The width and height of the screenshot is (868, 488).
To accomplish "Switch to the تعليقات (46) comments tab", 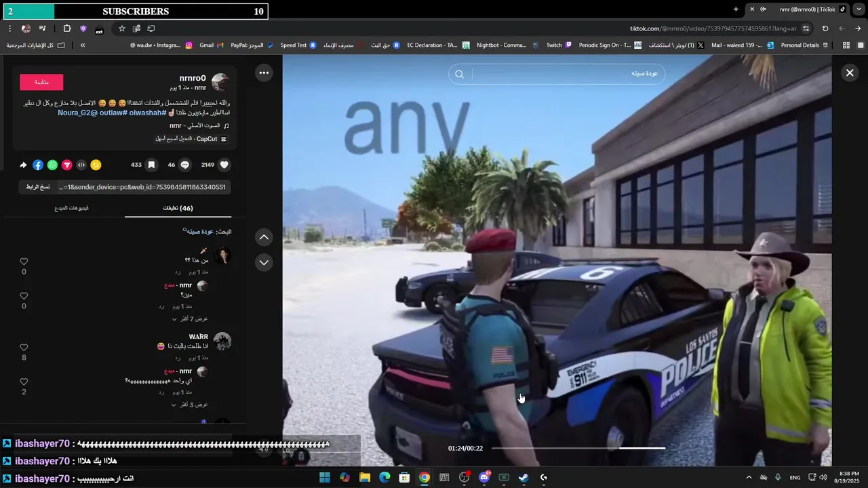I will tap(178, 208).
